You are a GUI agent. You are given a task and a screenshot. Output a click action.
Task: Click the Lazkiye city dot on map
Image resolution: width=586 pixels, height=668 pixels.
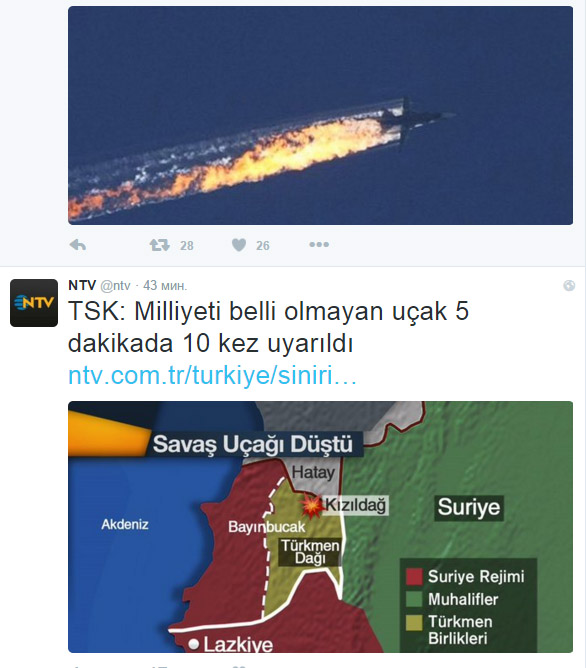[194, 644]
